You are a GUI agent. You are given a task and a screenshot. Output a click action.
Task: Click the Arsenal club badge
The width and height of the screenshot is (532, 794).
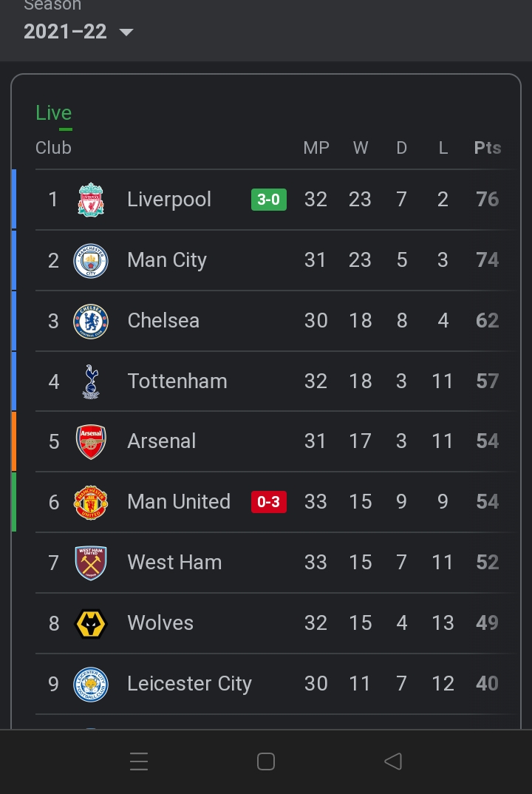click(x=91, y=441)
